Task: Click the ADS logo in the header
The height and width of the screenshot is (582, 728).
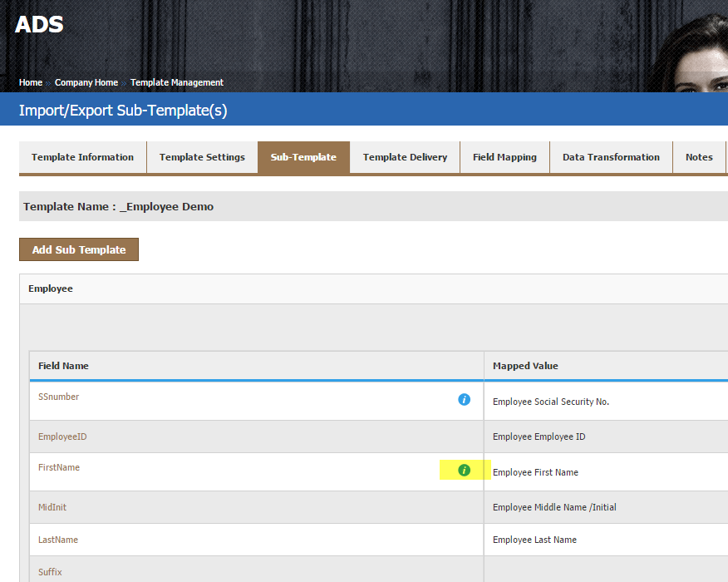Action: (x=39, y=25)
